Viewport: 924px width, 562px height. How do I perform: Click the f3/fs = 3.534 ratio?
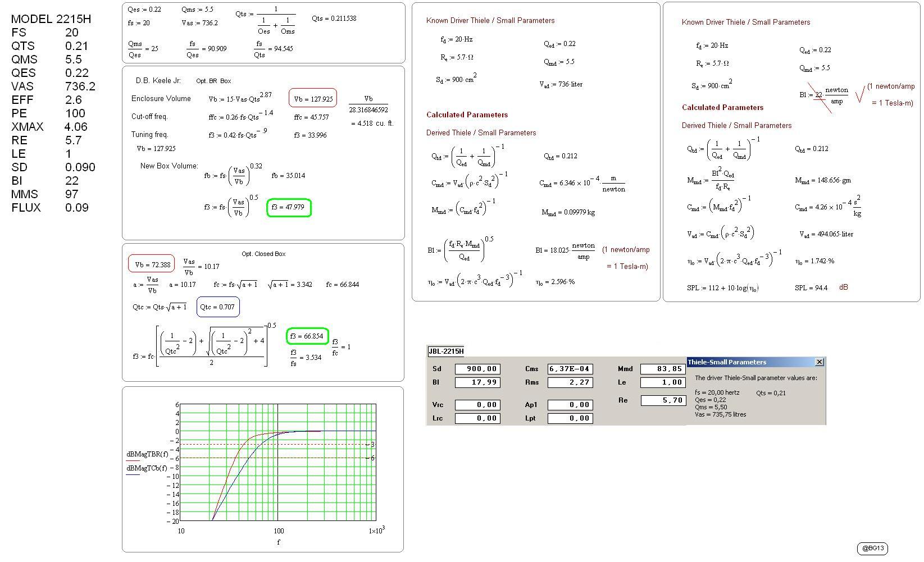point(306,357)
